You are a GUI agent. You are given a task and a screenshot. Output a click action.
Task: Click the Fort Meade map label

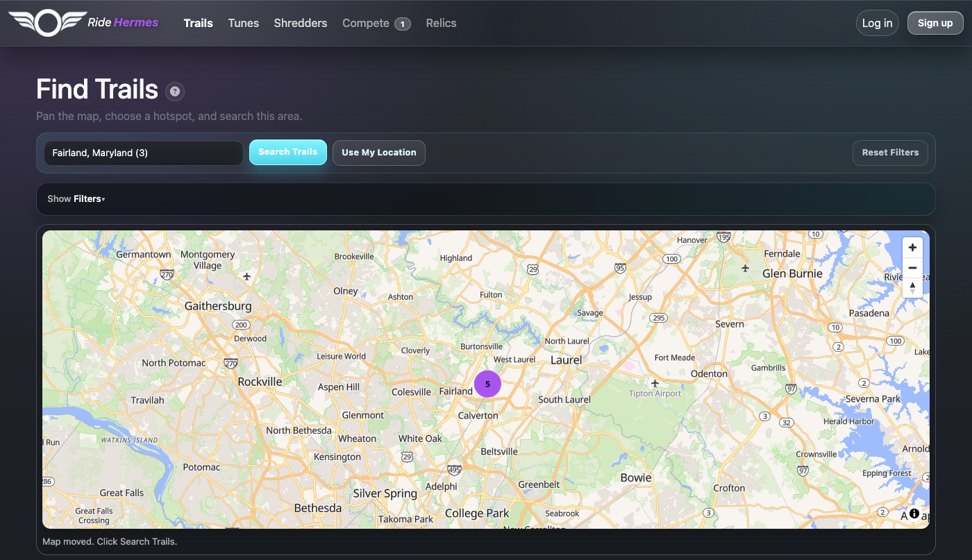point(675,357)
